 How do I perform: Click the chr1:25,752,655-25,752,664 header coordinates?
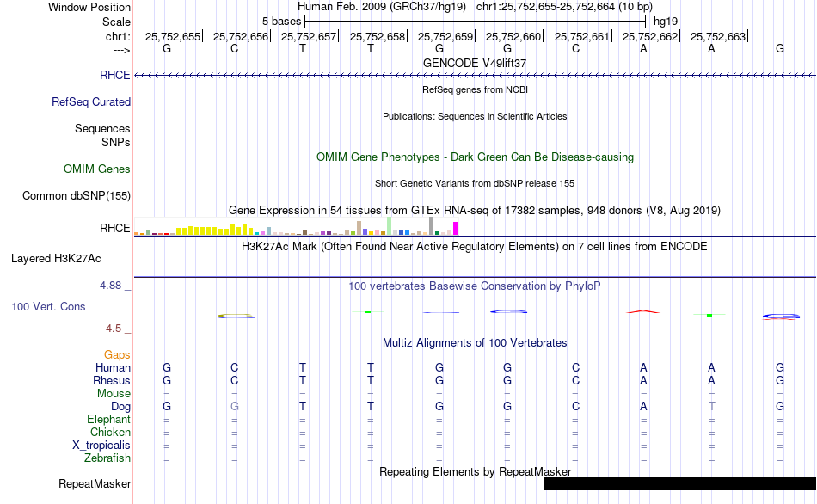[545, 7]
